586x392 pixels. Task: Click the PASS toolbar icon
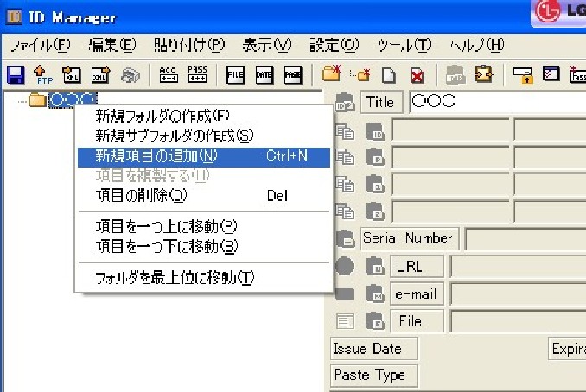pos(197,74)
